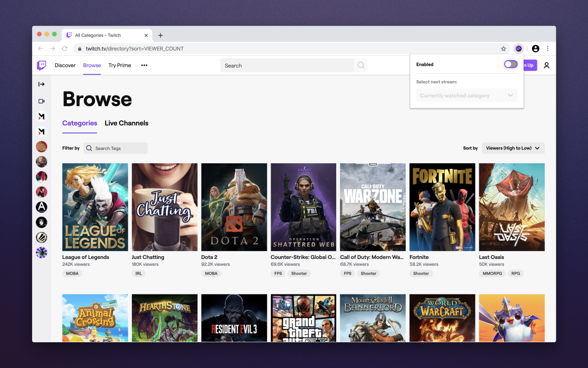588x368 pixels.
Task: Open the Dota 2 cover thumbnail
Action: click(234, 207)
